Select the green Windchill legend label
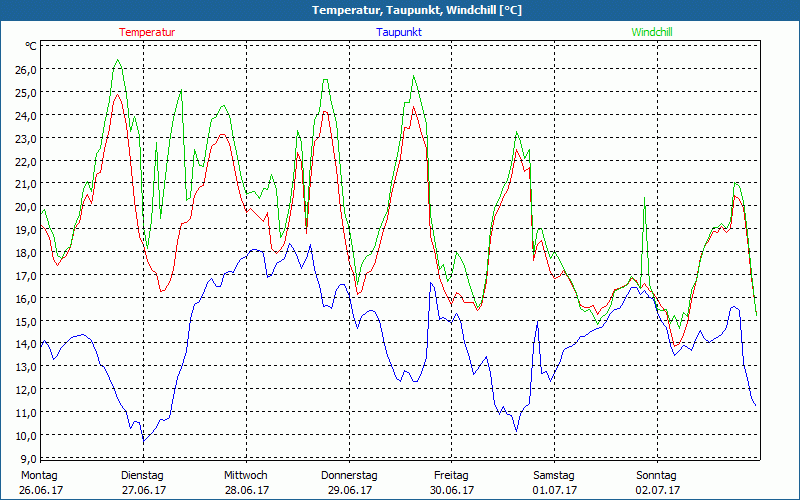This screenshot has width=800, height=500. tap(652, 32)
